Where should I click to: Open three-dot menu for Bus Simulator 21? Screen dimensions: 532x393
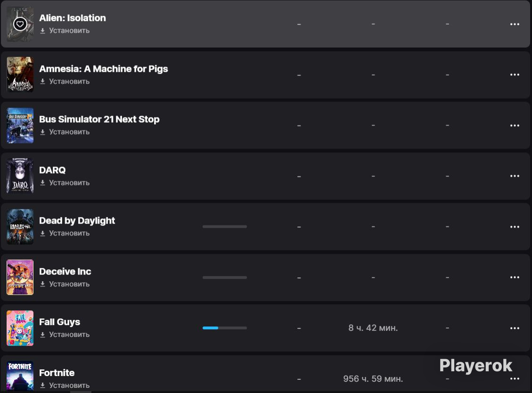click(x=515, y=125)
